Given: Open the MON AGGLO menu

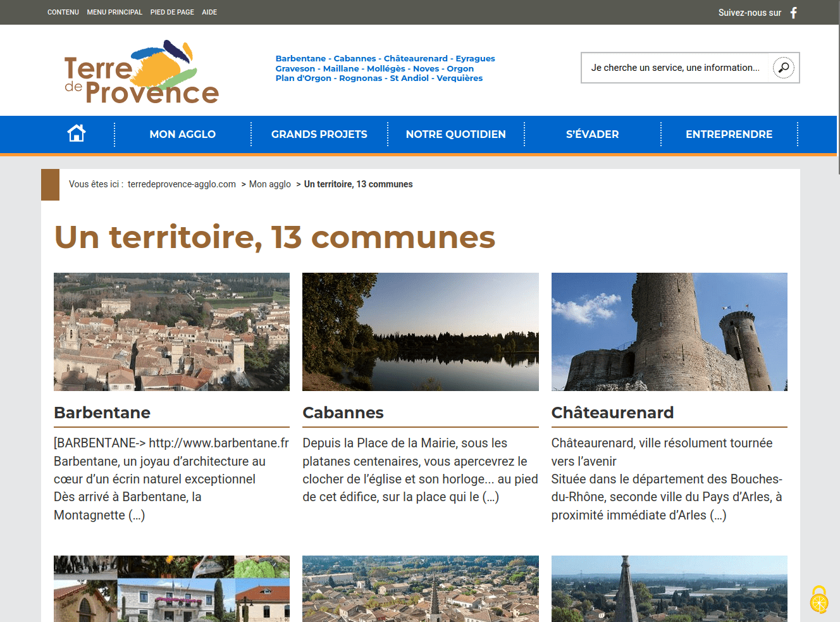Looking at the screenshot, I should point(182,134).
